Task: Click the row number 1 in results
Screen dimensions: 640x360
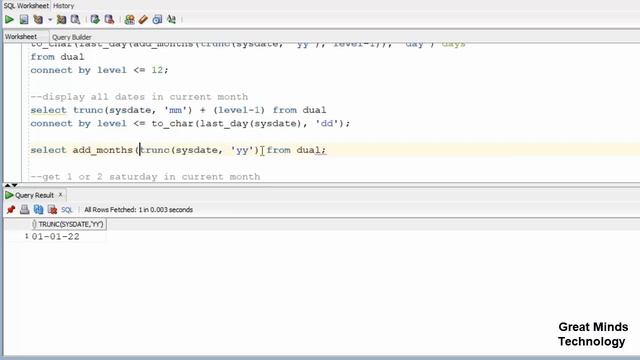Action: click(x=27, y=236)
